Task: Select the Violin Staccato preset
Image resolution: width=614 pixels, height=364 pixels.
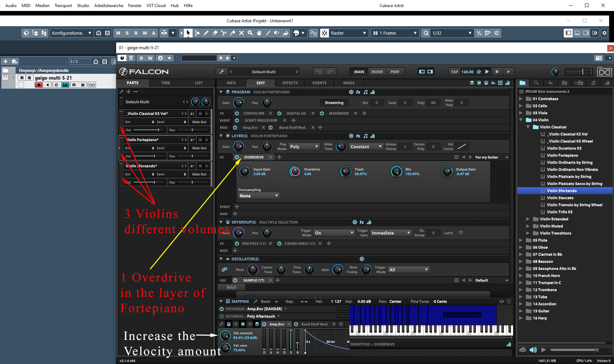Action: [x=560, y=198]
